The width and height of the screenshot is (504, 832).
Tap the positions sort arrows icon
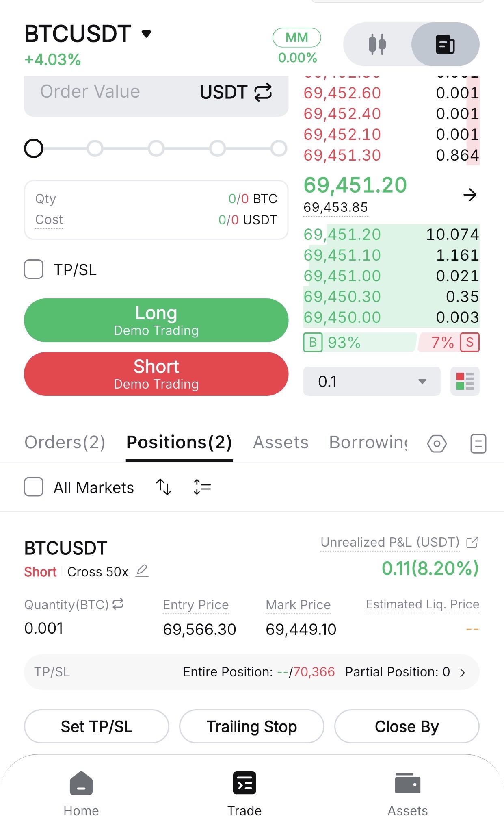[x=164, y=487]
